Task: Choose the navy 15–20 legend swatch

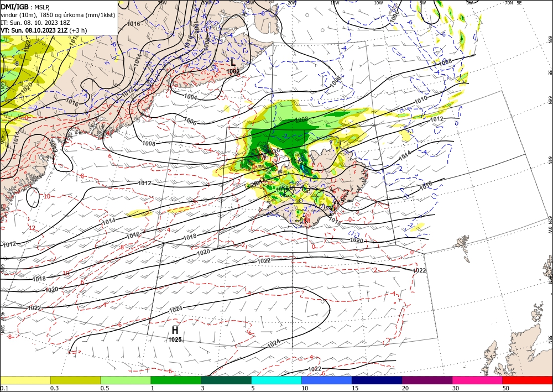Action: tap(377, 380)
